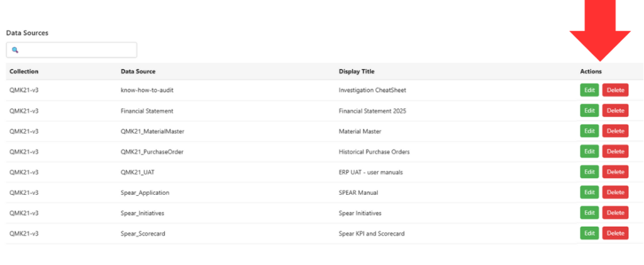Click the magnifier icon in search box

click(15, 50)
